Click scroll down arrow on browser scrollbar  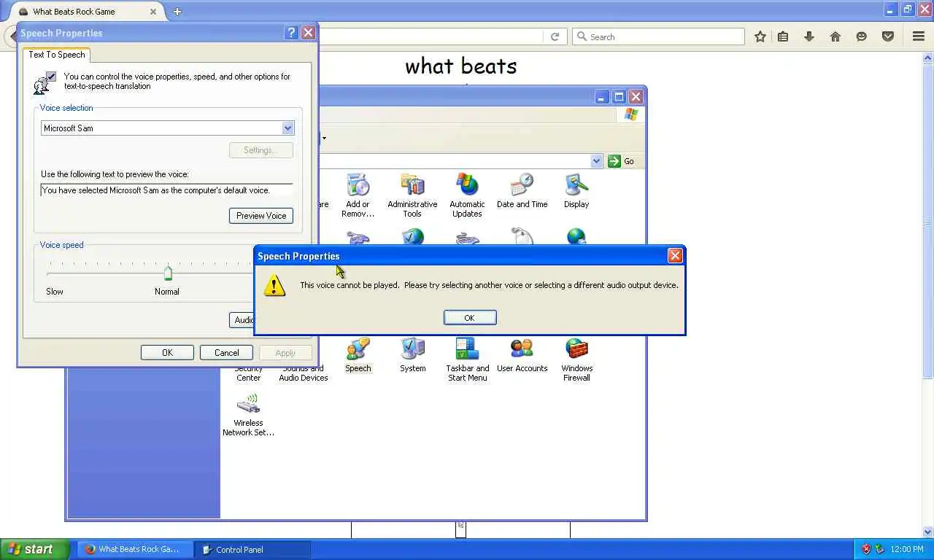click(928, 532)
